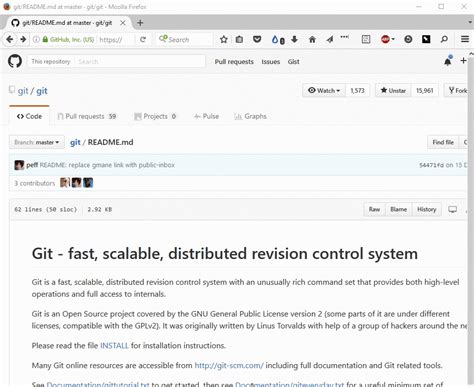Open the red adblock extension icon
Screen dimensions: 474x387
[x=386, y=39]
